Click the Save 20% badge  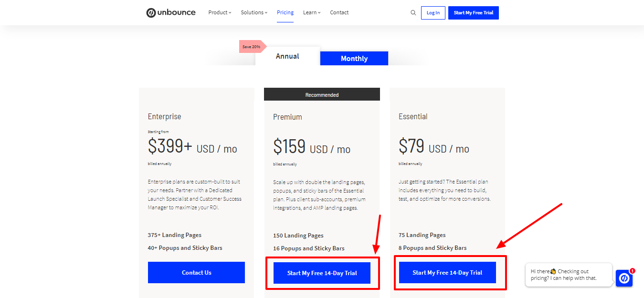[x=252, y=47]
